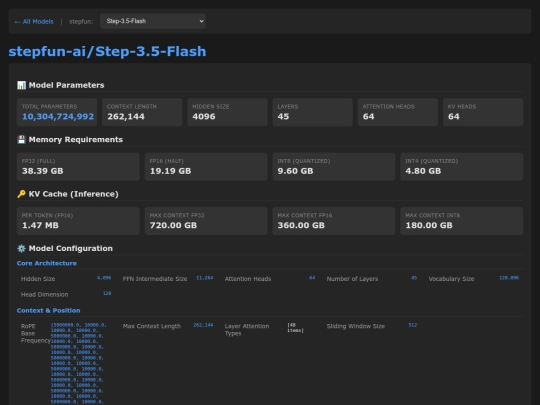Click the FP32 (Full) 38.39 GB card
Viewport: 540px width, 405px height.
point(78,167)
